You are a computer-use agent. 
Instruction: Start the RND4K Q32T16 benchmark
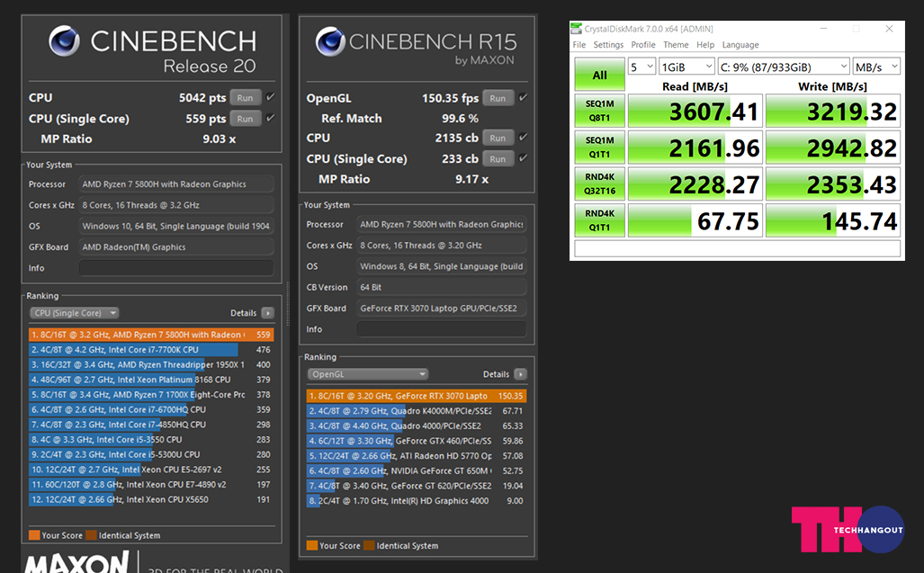[x=600, y=184]
